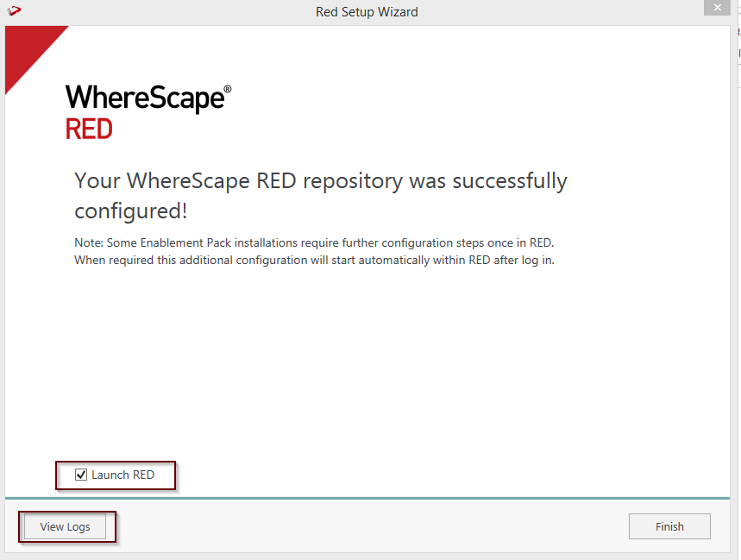Click the 'successfully configured!' heading text

pyautogui.click(x=320, y=195)
